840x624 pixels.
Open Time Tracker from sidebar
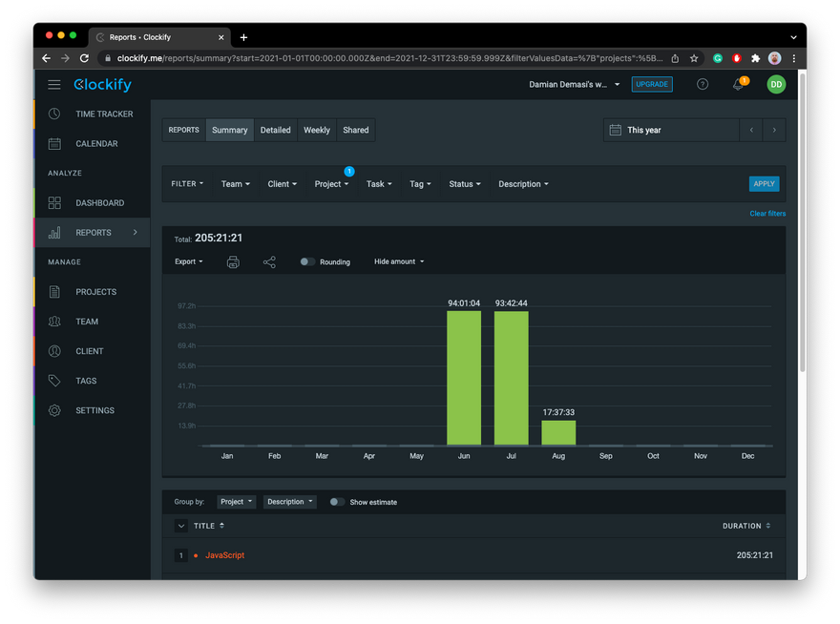click(104, 114)
